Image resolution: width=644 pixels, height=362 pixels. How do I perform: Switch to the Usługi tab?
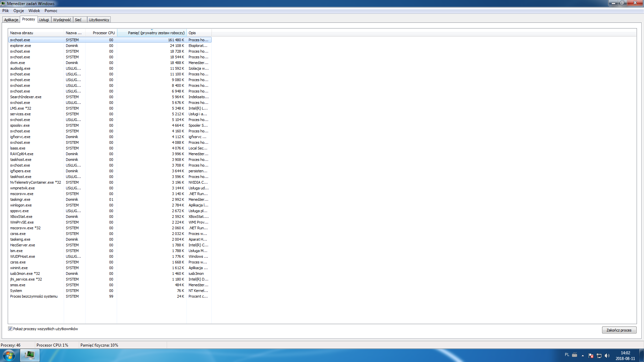coord(44,20)
